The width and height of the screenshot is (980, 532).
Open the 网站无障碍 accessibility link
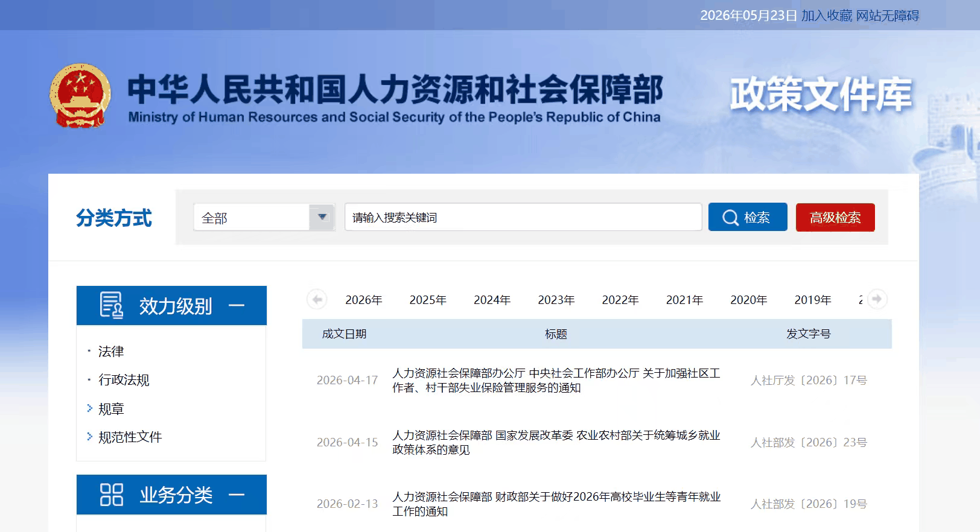(888, 16)
